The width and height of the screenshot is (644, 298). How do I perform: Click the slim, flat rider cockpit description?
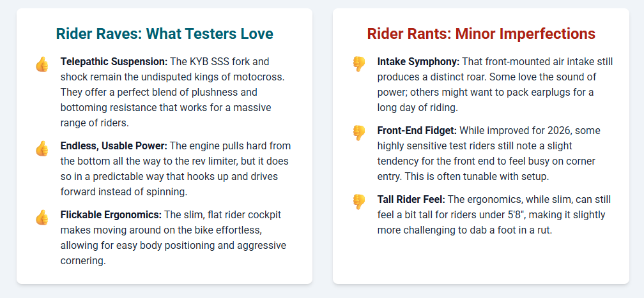point(172,237)
